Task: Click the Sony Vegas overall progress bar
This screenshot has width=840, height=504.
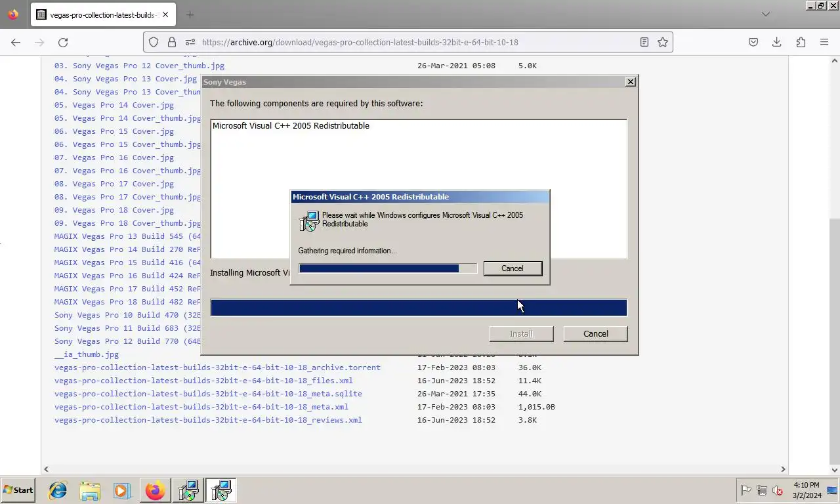Action: click(419, 308)
